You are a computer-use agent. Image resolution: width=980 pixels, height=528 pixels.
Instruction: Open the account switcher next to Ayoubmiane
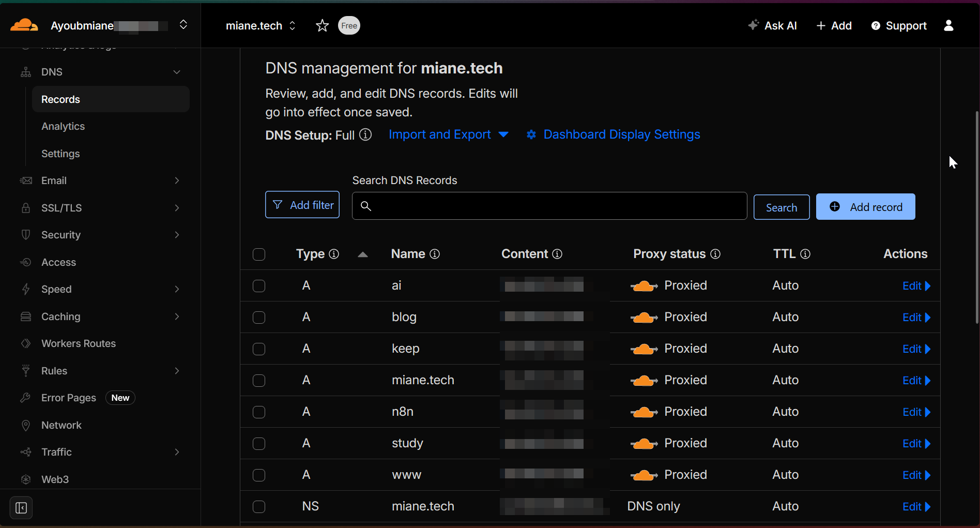(x=183, y=25)
